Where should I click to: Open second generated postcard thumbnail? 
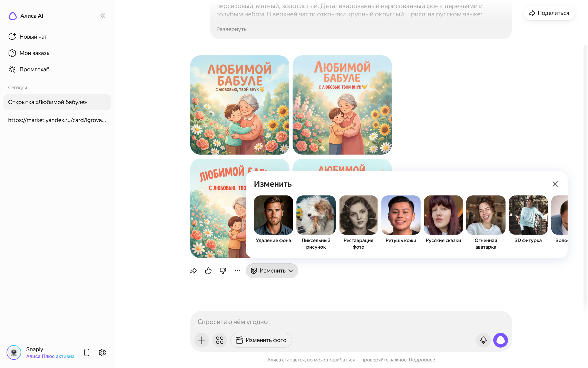point(342,105)
